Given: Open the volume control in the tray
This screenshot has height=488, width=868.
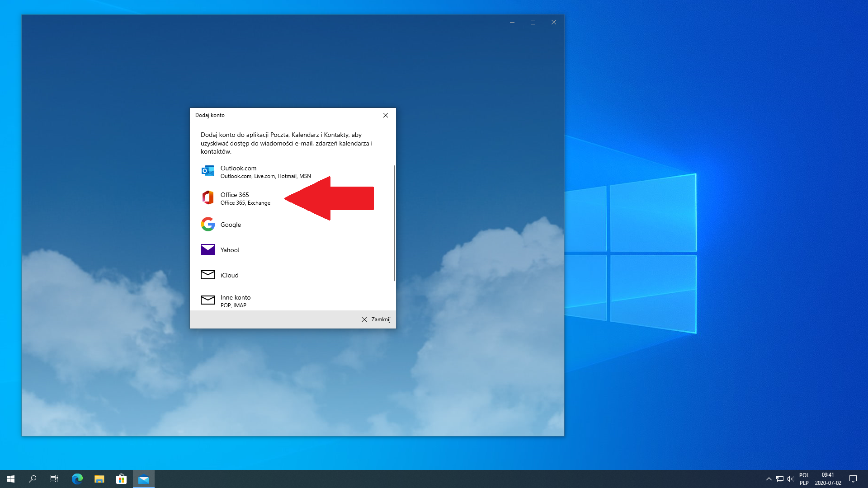Looking at the screenshot, I should click(790, 479).
